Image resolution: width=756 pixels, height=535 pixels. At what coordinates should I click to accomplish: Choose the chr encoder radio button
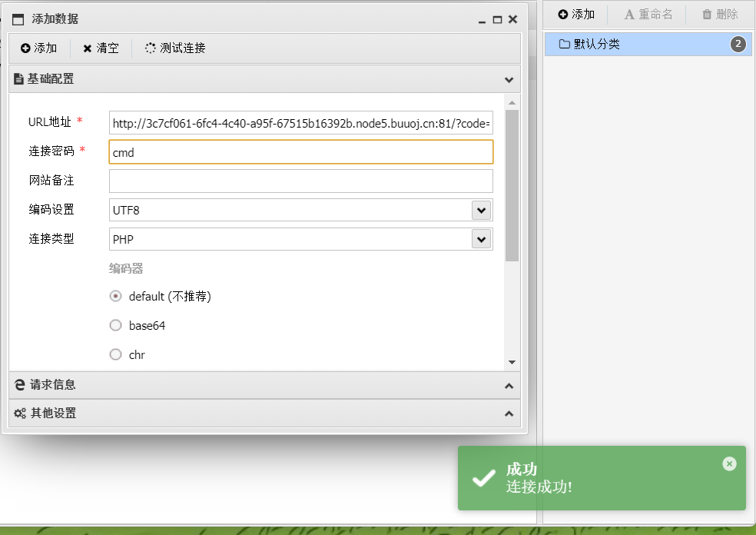[x=116, y=354]
